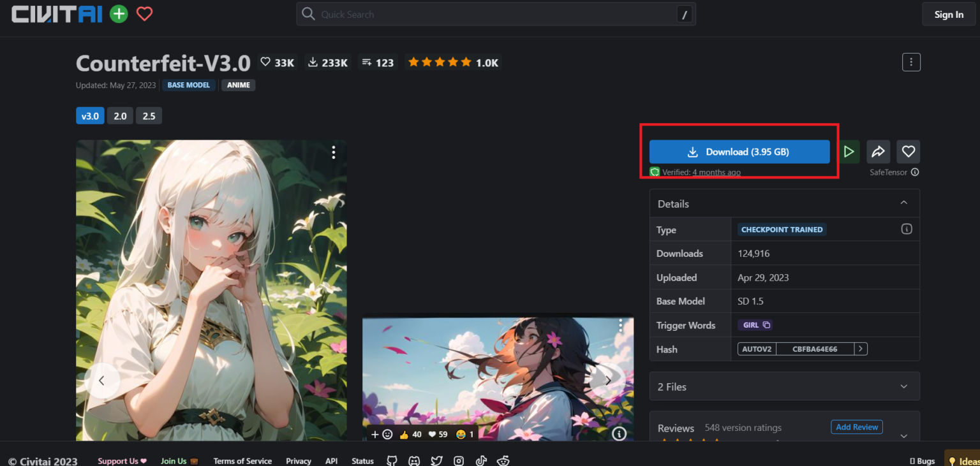Toggle heart reaction showing 59
Screen dimensions: 980x466
click(x=438, y=434)
